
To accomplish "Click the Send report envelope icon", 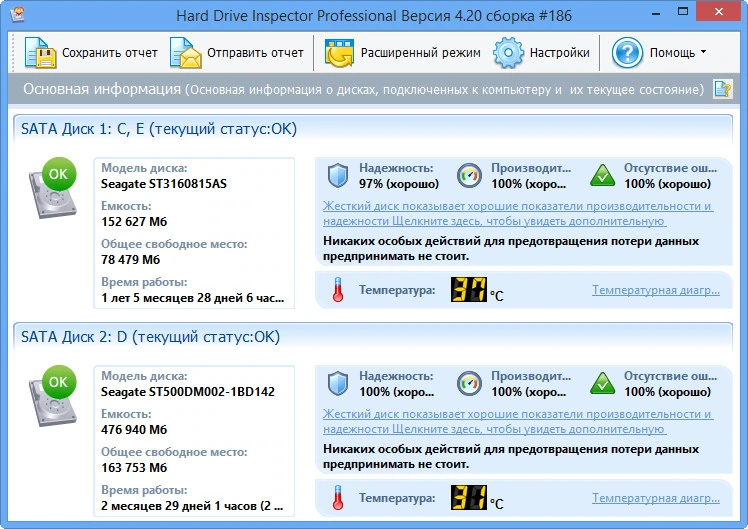I will pyautogui.click(x=186, y=52).
